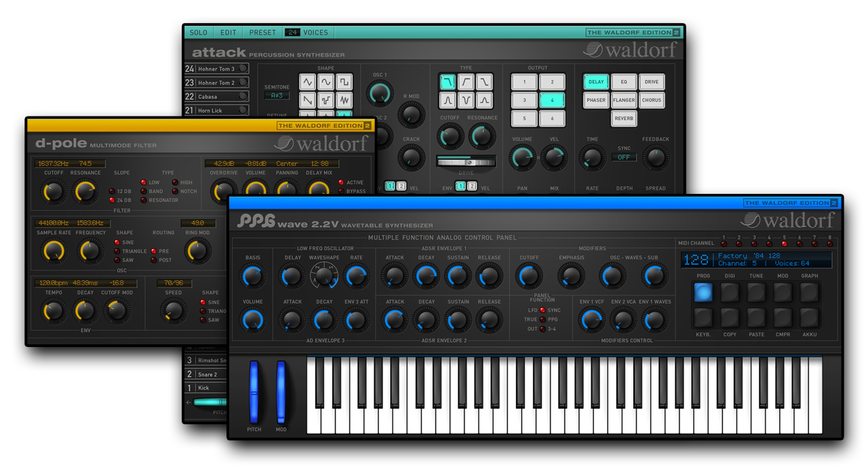This screenshot has width=868, height=467.
Task: Select the Cabasa sound slot 22
Action: (x=216, y=96)
